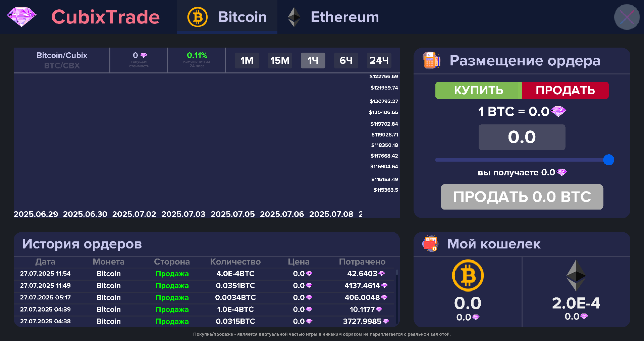Choose the ПРОДАТЬ sell mode

pyautogui.click(x=565, y=90)
